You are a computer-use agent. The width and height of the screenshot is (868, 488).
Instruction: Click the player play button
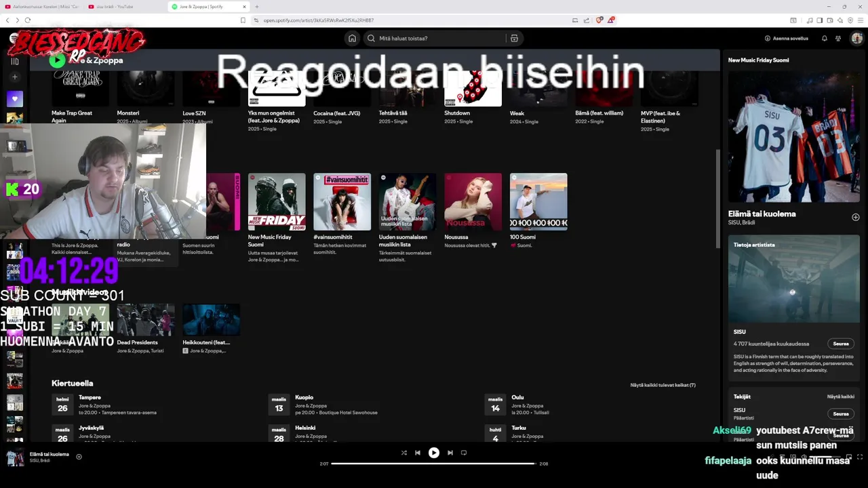pyautogui.click(x=434, y=453)
